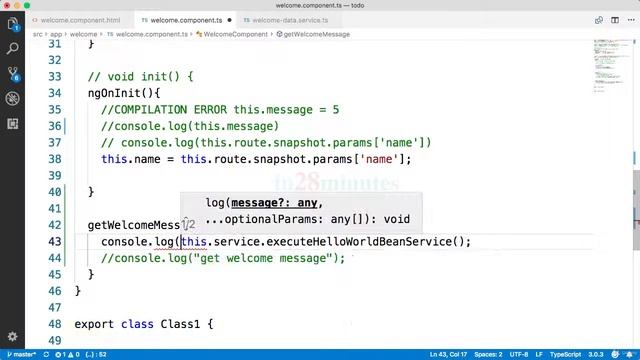Click the open changes icon in editor toolbar
640x360 pixels.
tap(599, 20)
